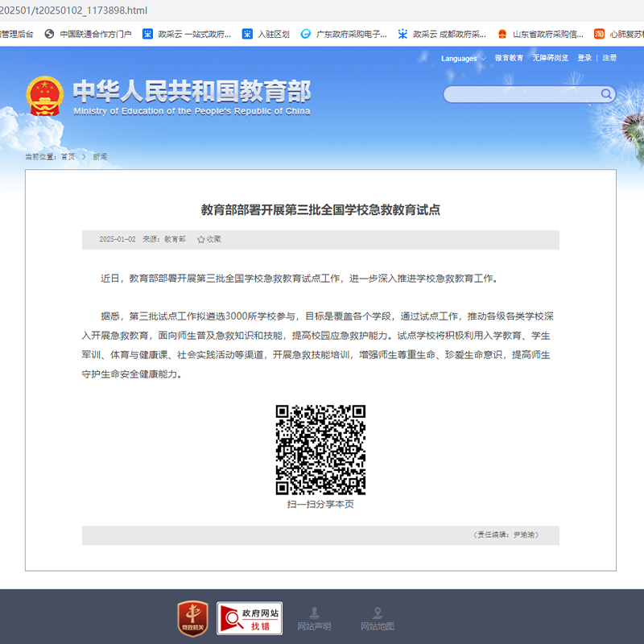Viewport: 644px width, 644px height.
Task: Open the 入驻区划 bookmark
Action: (266, 34)
